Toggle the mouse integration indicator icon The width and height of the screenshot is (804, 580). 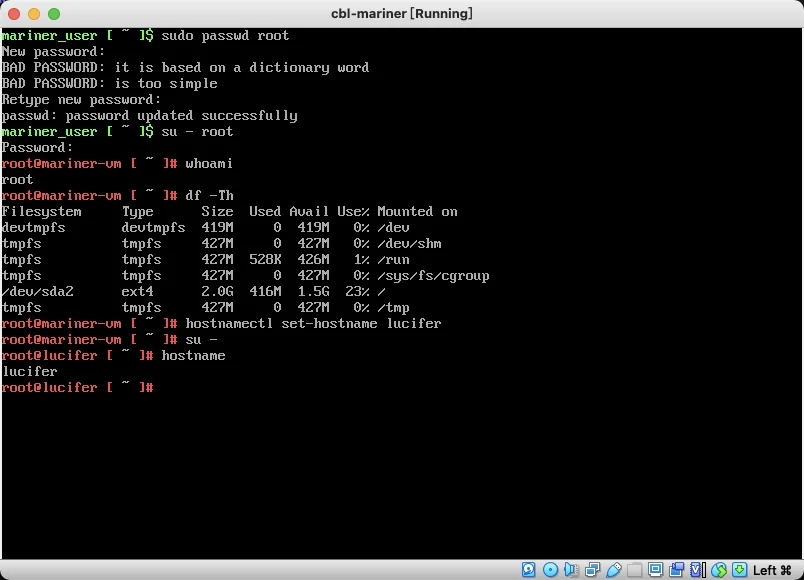click(719, 569)
